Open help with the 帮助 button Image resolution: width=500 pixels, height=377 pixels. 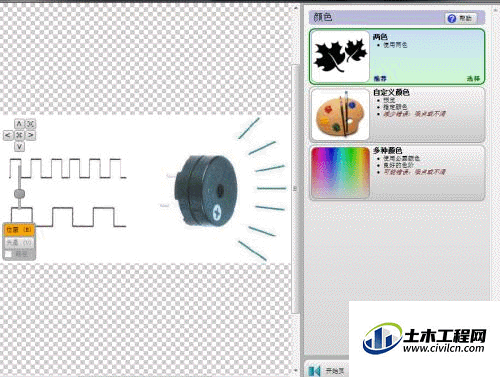point(461,18)
